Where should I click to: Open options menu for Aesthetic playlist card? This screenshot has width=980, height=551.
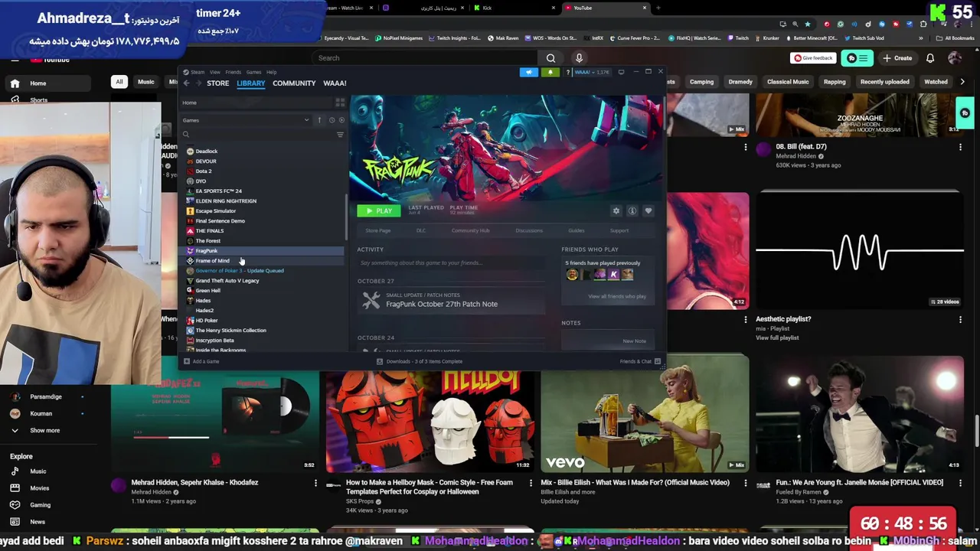tap(960, 319)
